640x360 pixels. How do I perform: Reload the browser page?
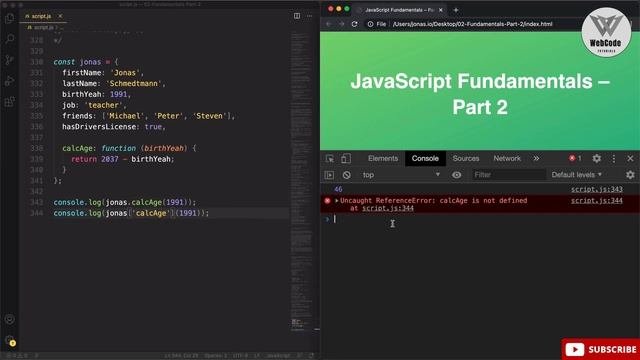(x=354, y=24)
